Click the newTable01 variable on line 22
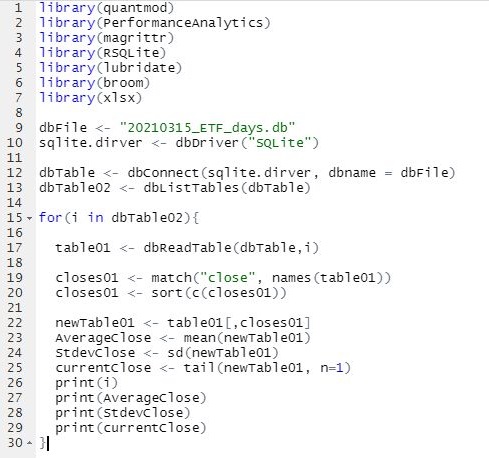 point(95,323)
